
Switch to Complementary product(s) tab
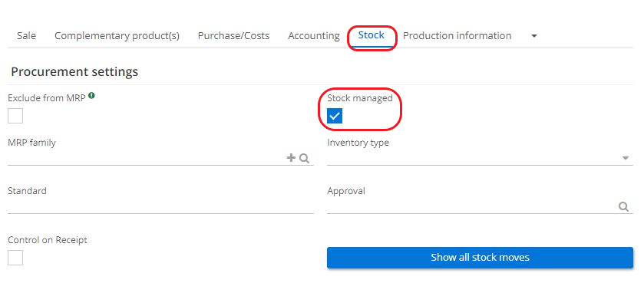tap(117, 36)
